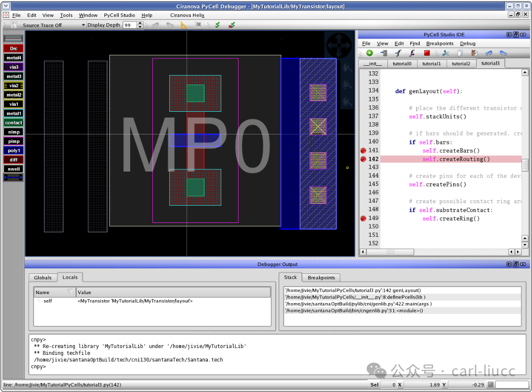Click the Name column sort arrow in Locals
Viewport: 532px width, 392px height.
point(70,292)
